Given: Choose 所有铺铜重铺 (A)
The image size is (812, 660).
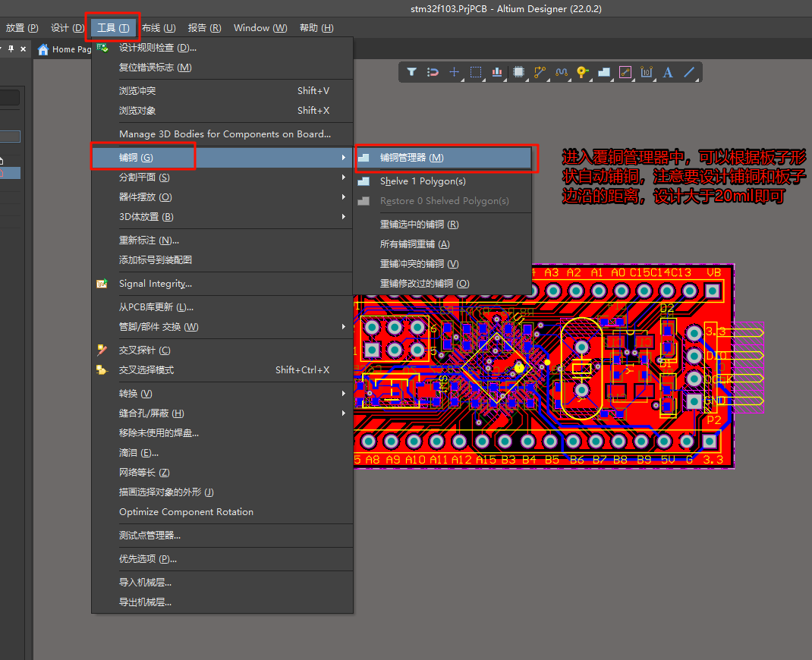Looking at the screenshot, I should [443, 244].
